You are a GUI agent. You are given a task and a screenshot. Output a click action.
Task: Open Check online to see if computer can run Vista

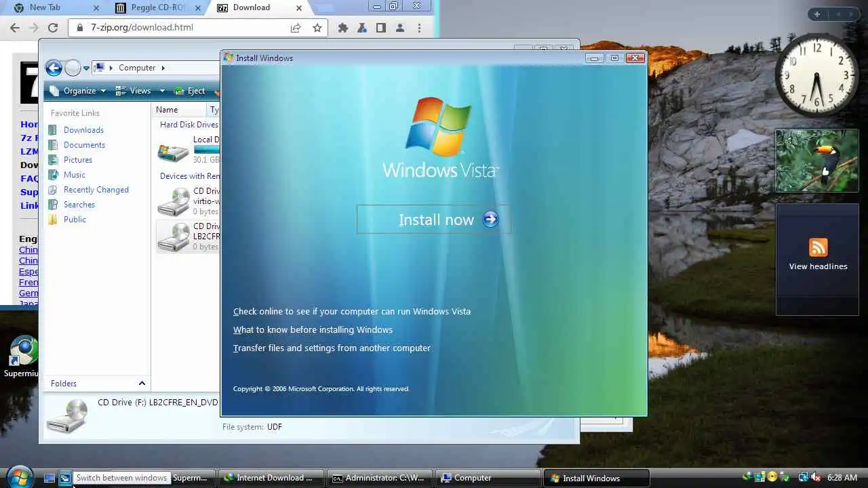pos(352,312)
